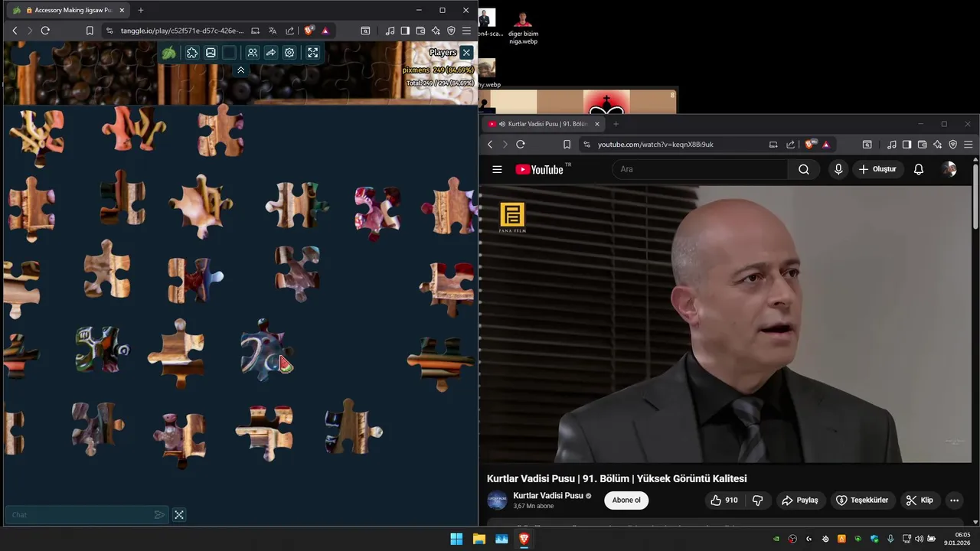Start YouTube voice search with microphone
Viewport: 980px width, 551px height.
(838, 169)
